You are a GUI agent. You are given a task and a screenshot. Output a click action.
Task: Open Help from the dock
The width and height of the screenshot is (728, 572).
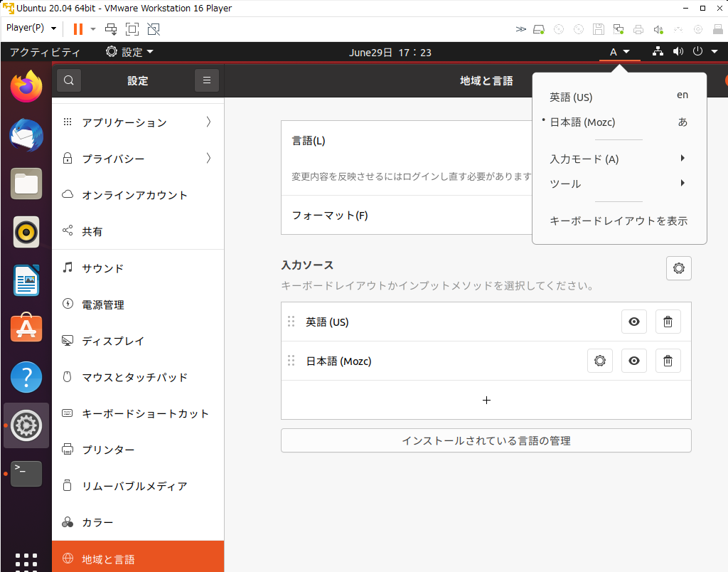[x=26, y=377]
